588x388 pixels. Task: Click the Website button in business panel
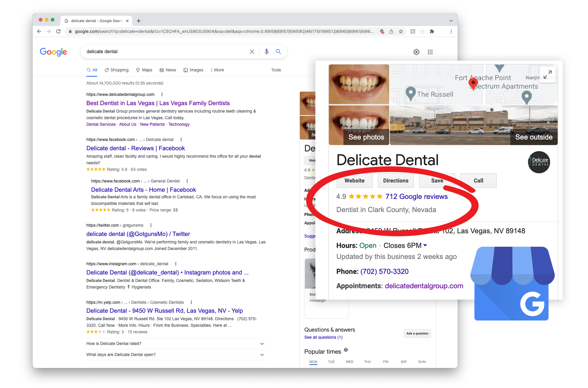click(x=355, y=180)
